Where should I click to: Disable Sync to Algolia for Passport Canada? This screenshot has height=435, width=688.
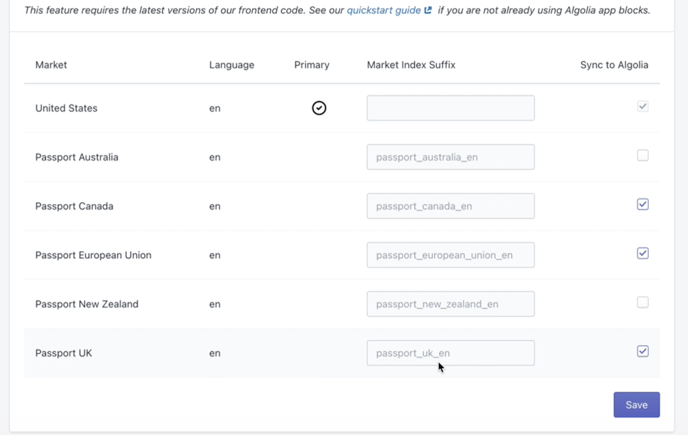tap(643, 204)
